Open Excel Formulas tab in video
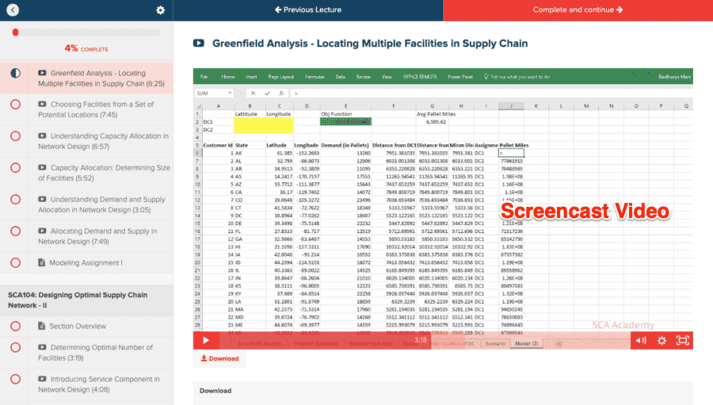713x405 pixels. coord(314,77)
